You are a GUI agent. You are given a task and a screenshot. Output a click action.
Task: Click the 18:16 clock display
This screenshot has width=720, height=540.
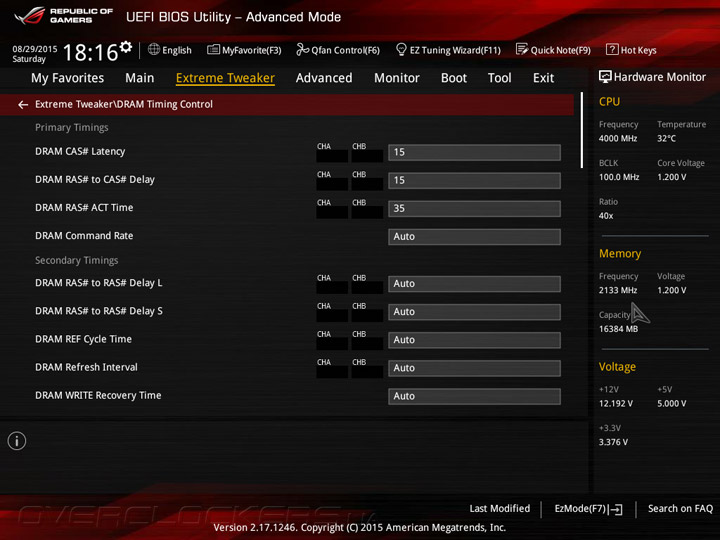click(91, 52)
